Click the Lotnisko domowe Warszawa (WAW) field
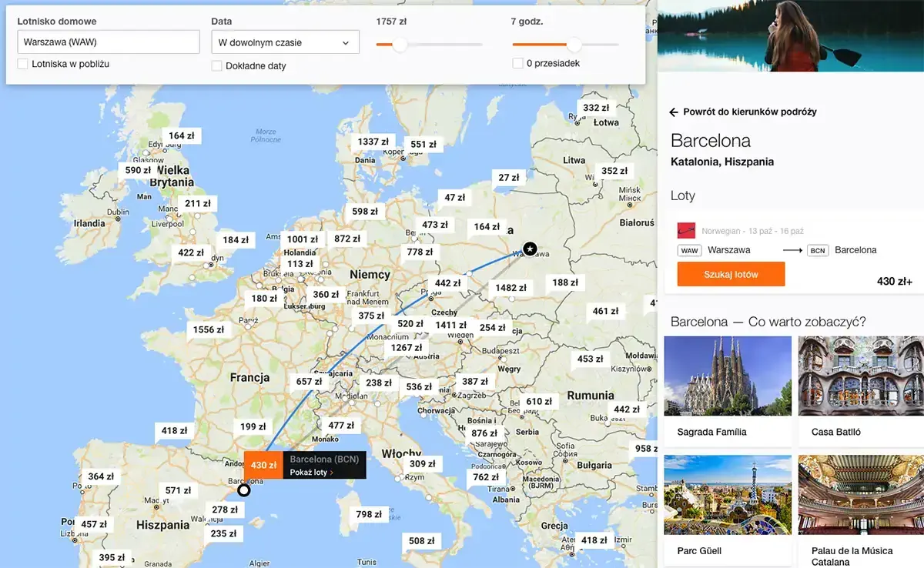 click(109, 42)
